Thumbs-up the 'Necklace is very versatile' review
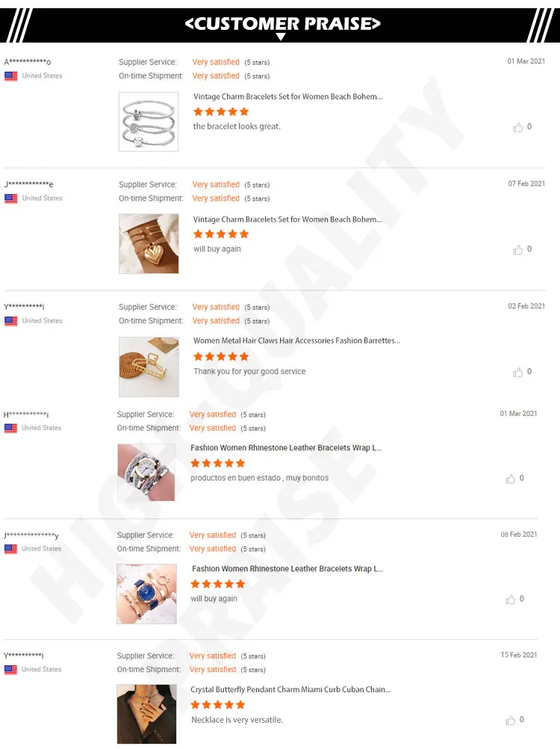 click(510, 720)
